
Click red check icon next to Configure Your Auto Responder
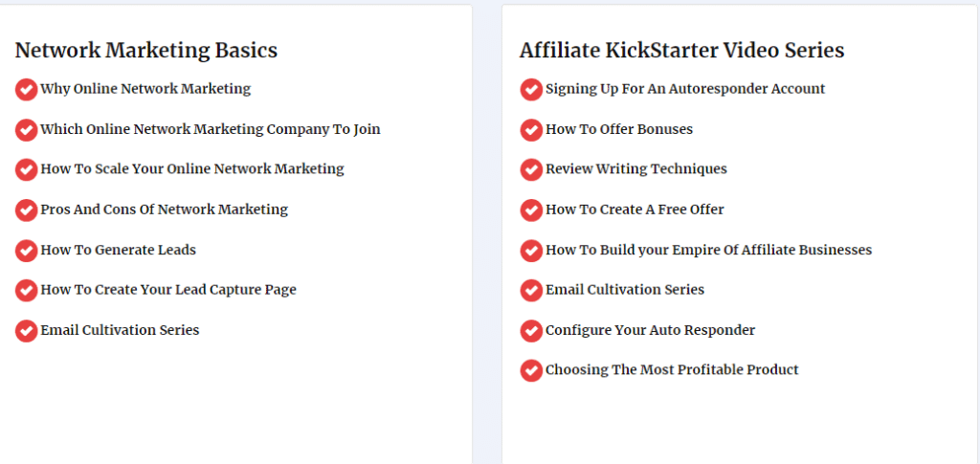(531, 331)
